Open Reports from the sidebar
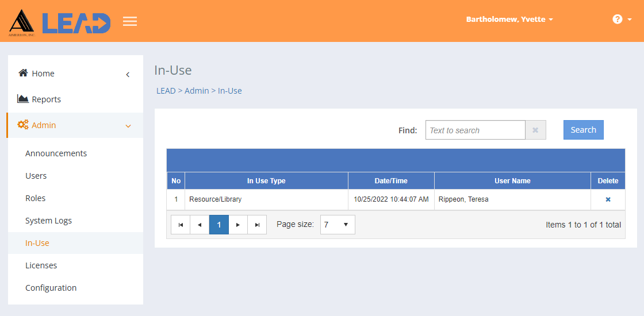The image size is (644, 316). point(46,99)
